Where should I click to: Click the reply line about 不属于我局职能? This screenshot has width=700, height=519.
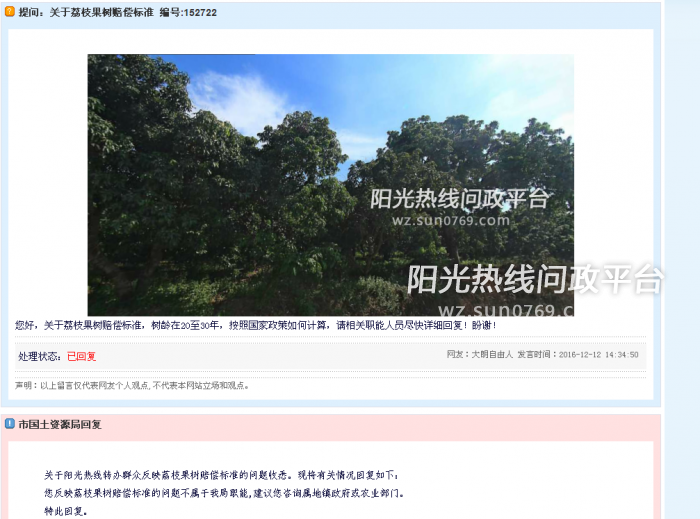[x=224, y=493]
